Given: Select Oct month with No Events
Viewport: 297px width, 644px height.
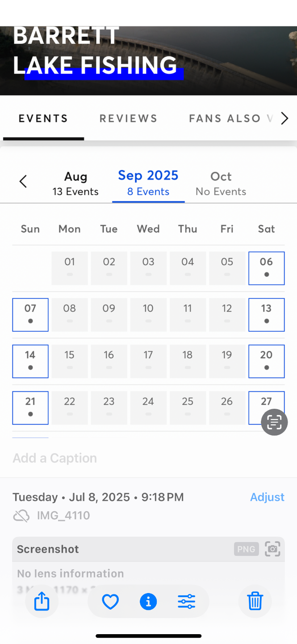Looking at the screenshot, I should pos(221,183).
